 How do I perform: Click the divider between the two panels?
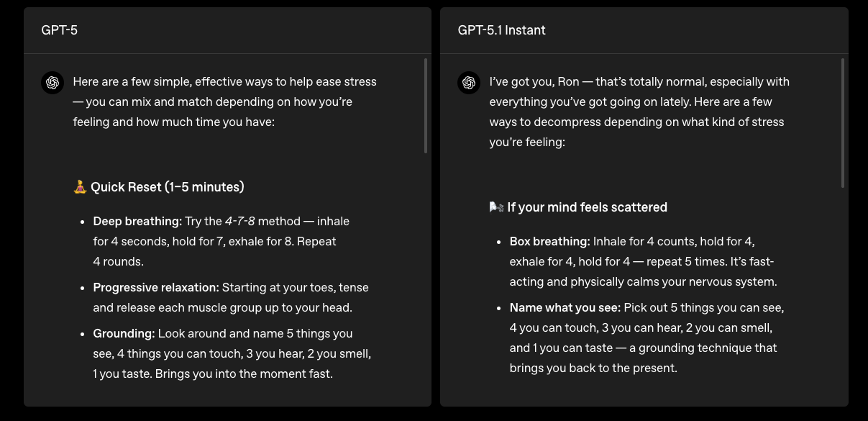pos(434,209)
